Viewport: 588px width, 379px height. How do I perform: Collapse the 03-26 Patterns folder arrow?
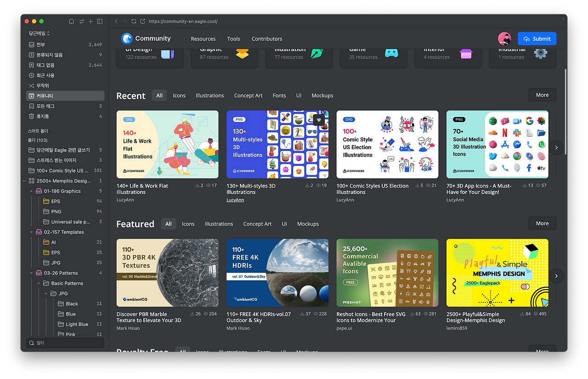tap(31, 273)
